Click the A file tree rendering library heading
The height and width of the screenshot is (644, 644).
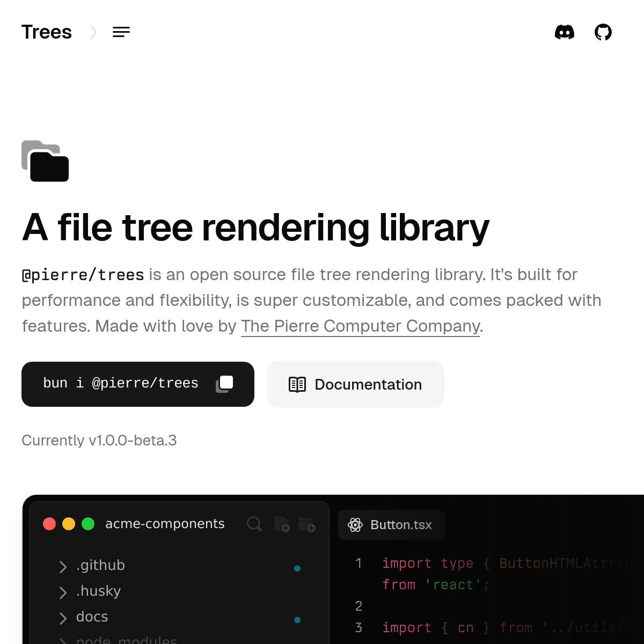pyautogui.click(x=255, y=228)
